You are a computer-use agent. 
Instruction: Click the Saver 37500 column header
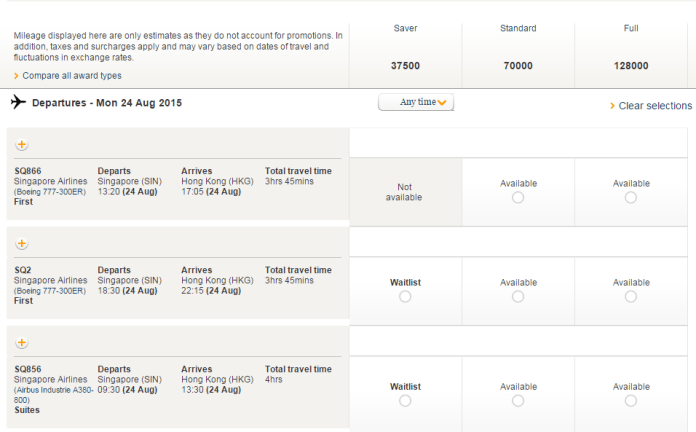405,48
